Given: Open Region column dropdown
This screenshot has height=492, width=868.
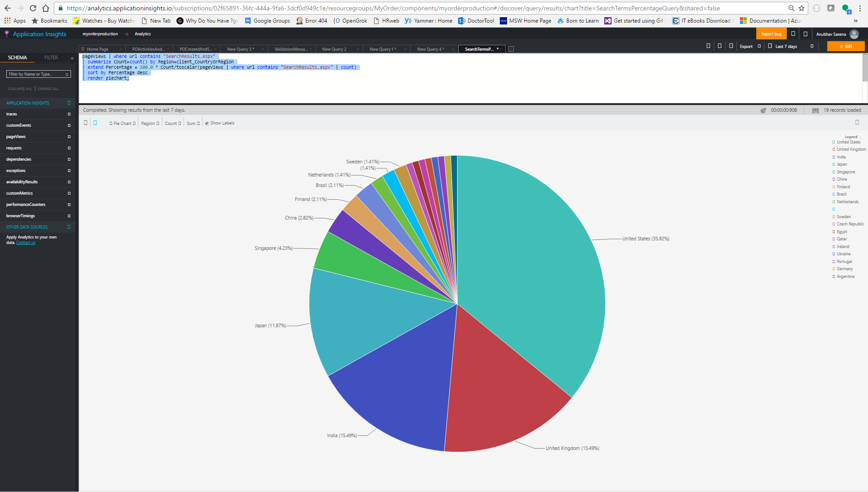Looking at the screenshot, I should click(x=150, y=123).
